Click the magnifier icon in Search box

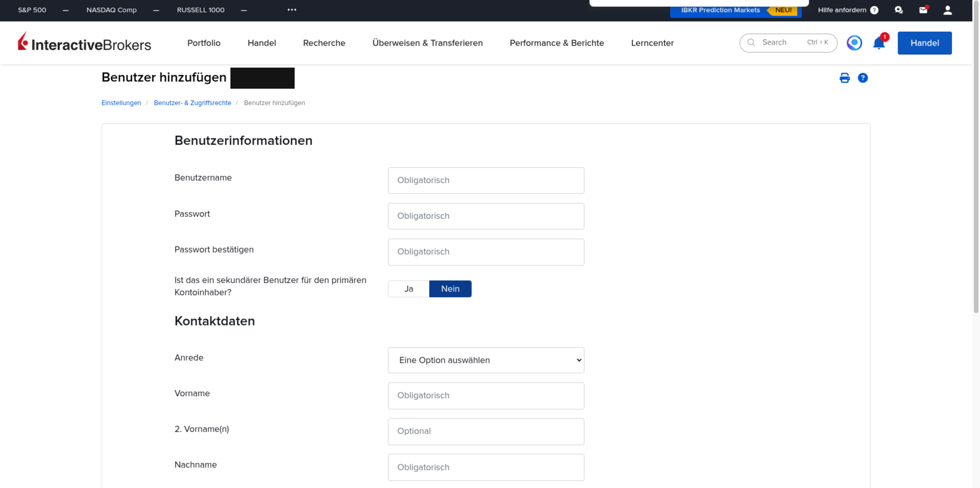point(751,43)
